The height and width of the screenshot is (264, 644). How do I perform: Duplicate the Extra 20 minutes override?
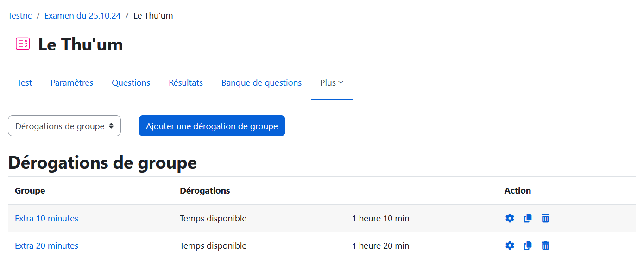pyautogui.click(x=527, y=245)
